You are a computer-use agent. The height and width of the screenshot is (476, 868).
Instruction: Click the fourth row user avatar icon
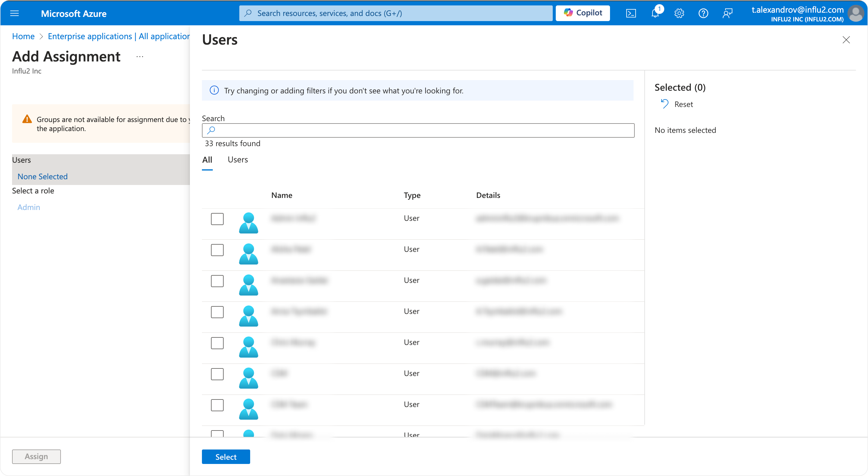[x=248, y=316]
